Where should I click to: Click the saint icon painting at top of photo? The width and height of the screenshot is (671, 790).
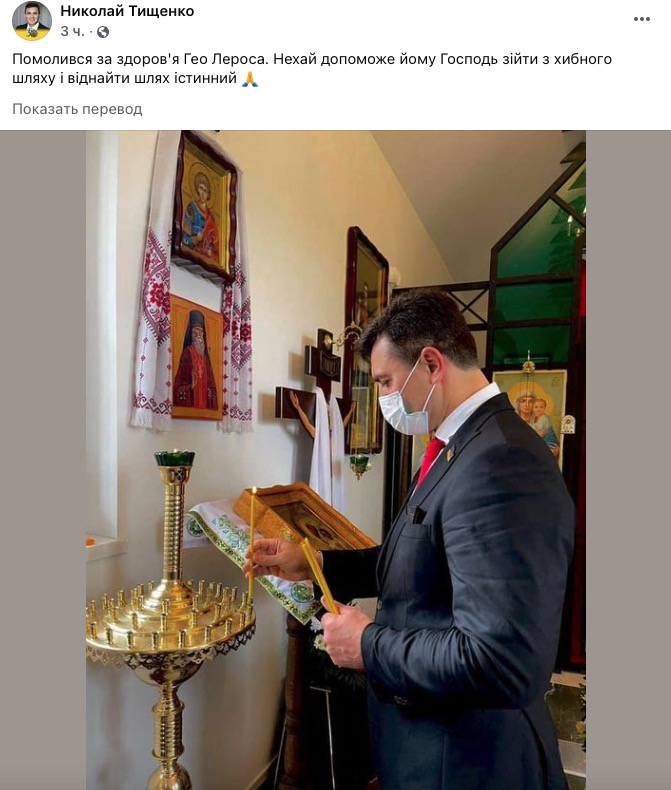pyautogui.click(x=205, y=206)
